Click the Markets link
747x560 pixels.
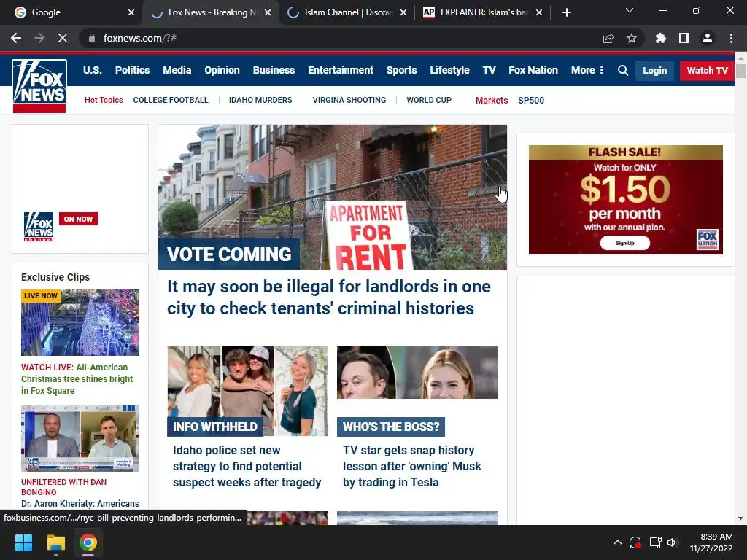point(492,101)
